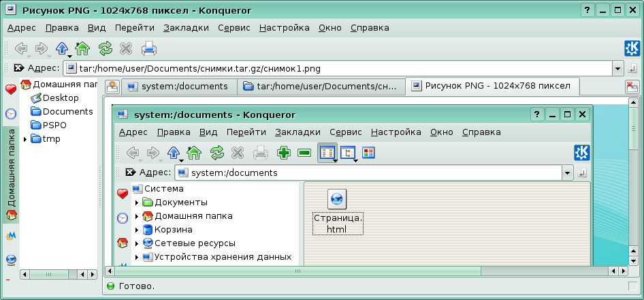Open the address bar history dropdown for the tar path
This screenshot has width=644, height=300.
point(617,69)
